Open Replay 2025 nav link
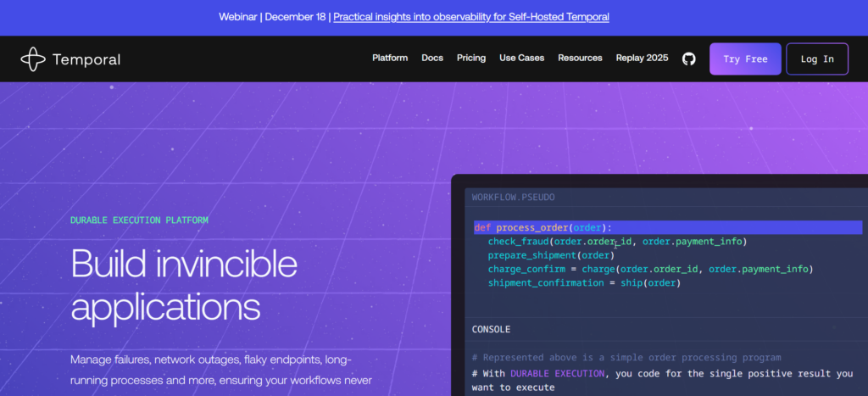The width and height of the screenshot is (868, 396). [x=642, y=59]
